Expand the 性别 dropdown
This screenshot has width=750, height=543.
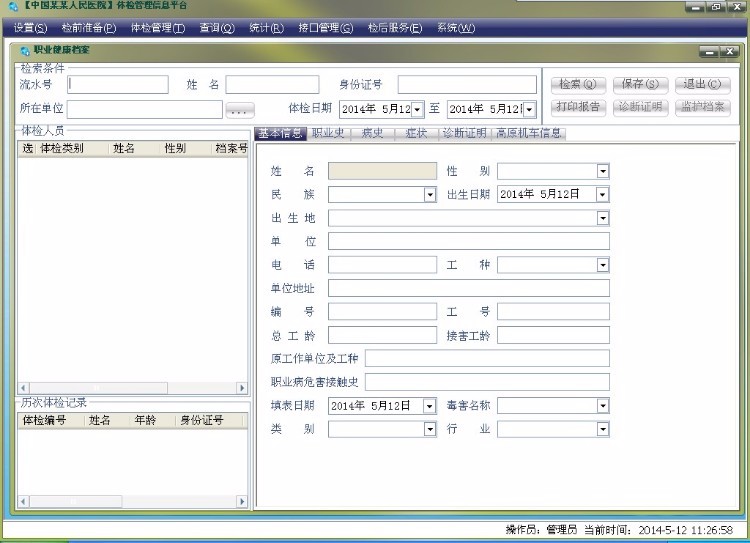602,171
